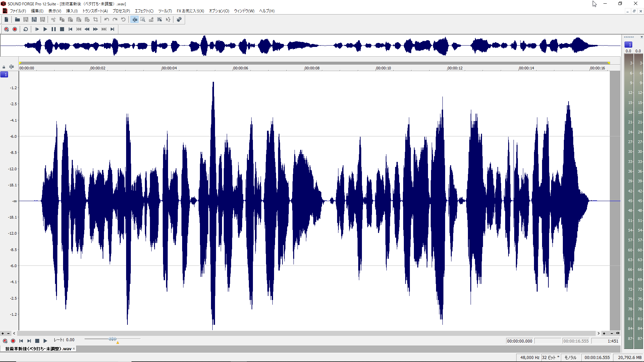The height and width of the screenshot is (362, 644).
Task: Toggle Loop Playback mode
Action: tap(25, 29)
